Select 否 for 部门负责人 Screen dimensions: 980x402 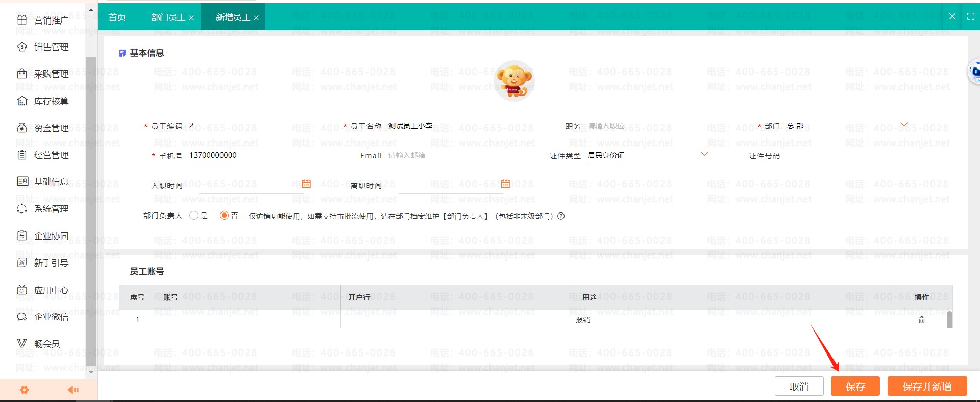[224, 216]
